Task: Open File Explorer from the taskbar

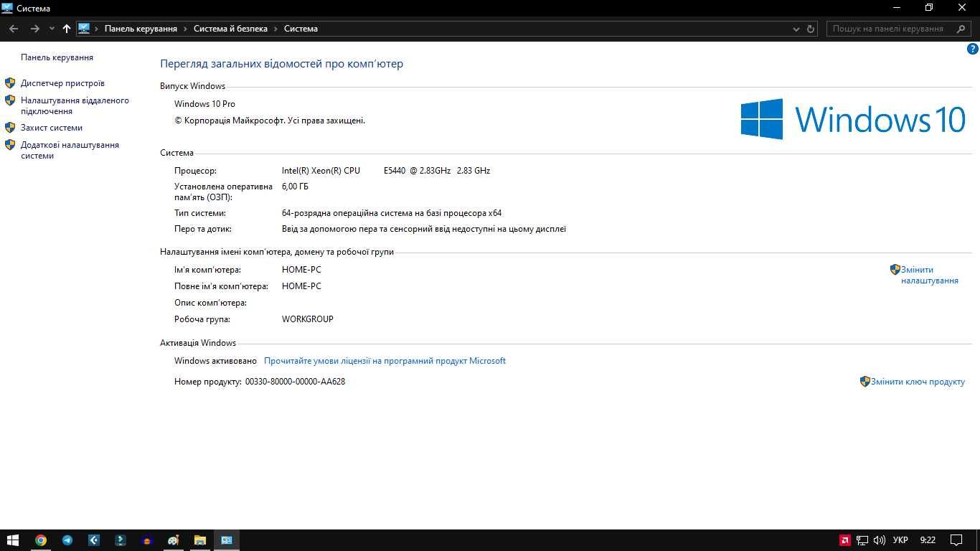Action: point(200,540)
